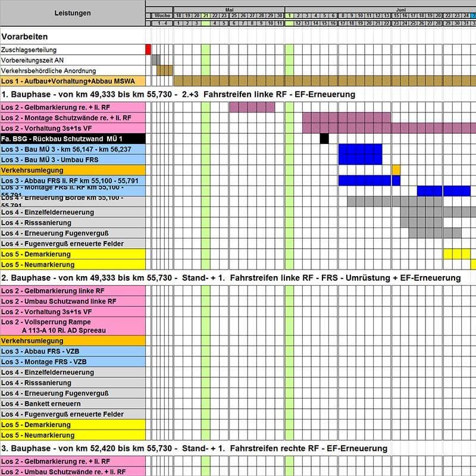Image resolution: width=476 pixels, height=476 pixels.
Task: Select Los 4 Bankett erneuern row
Action: (73, 404)
